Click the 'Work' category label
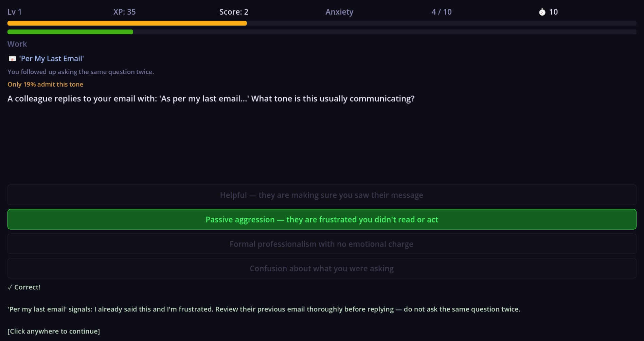Screen dimensions: 644x341 click(17, 44)
